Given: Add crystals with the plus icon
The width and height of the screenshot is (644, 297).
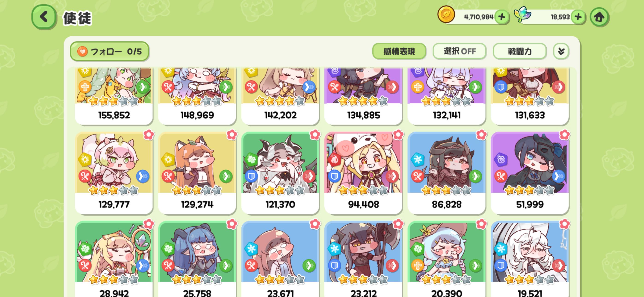Looking at the screenshot, I should pyautogui.click(x=578, y=17).
